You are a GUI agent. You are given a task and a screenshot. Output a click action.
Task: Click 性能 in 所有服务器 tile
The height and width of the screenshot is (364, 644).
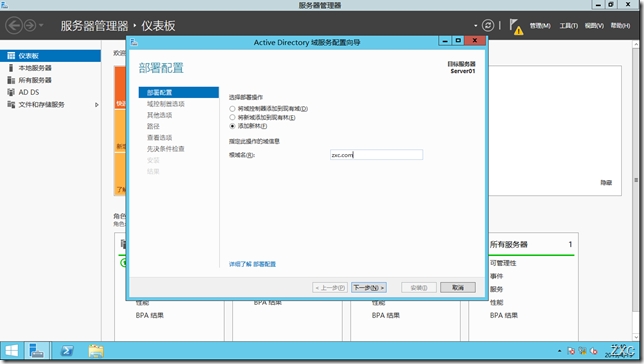(x=496, y=302)
